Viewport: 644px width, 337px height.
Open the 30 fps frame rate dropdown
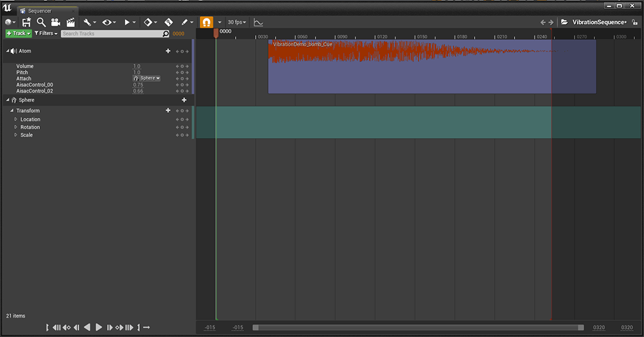pyautogui.click(x=237, y=22)
